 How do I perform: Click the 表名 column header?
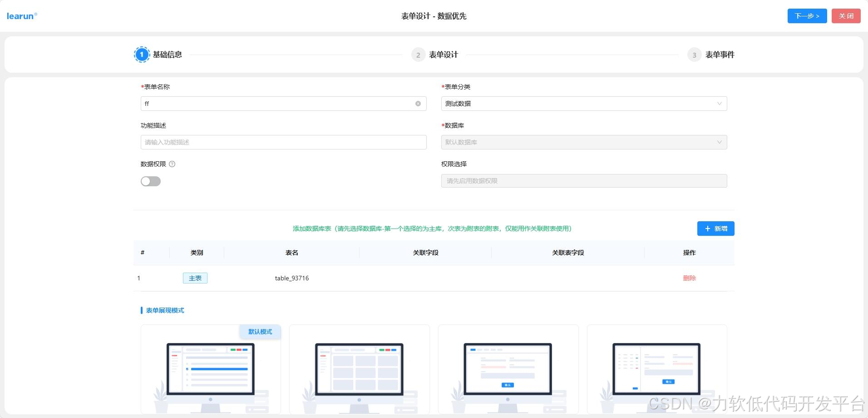292,253
